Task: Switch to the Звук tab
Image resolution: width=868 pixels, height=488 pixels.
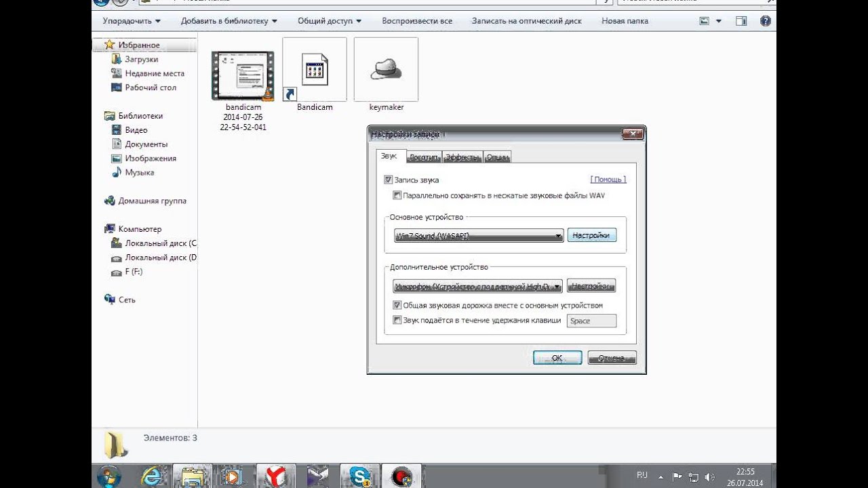Action: click(x=389, y=156)
